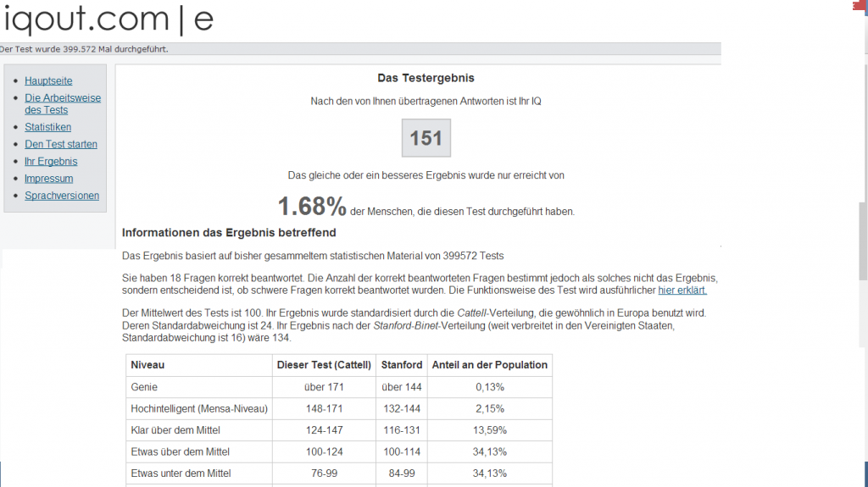The image size is (868, 487).
Task: Click the 'Stanford' column header
Action: 402,365
